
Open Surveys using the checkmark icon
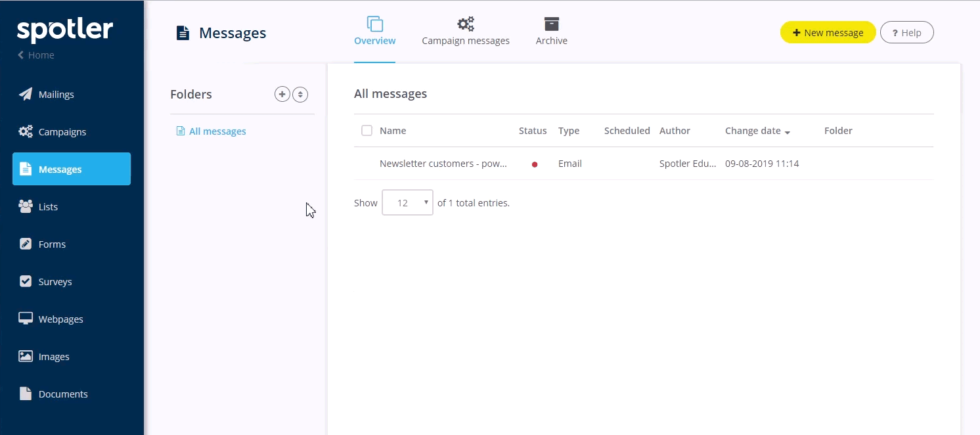pos(26,281)
